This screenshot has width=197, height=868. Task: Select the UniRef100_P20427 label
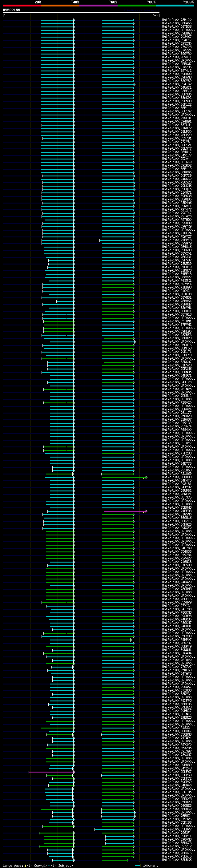coord(177,558)
